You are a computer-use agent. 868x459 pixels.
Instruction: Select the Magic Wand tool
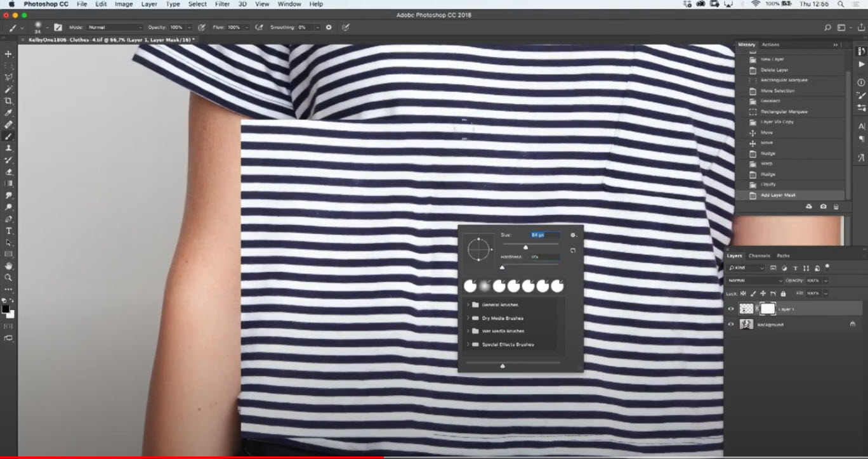(x=8, y=89)
